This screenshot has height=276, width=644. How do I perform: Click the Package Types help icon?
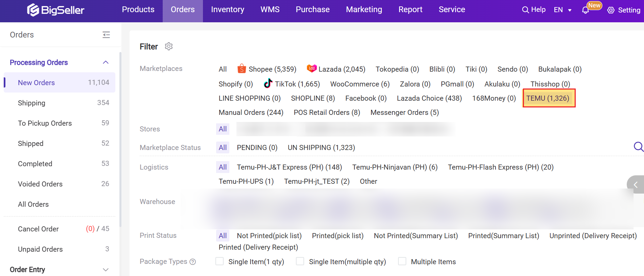tap(193, 262)
